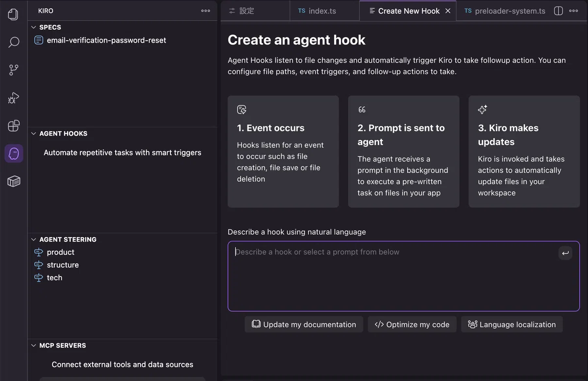Open the container view icon in activity bar
Screen dimensions: 588x381
(x=14, y=182)
